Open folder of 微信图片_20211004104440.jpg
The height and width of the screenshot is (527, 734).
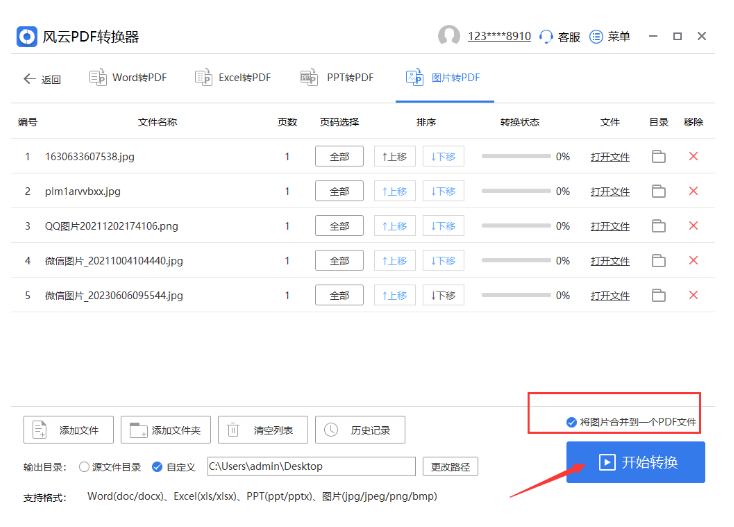tap(659, 261)
